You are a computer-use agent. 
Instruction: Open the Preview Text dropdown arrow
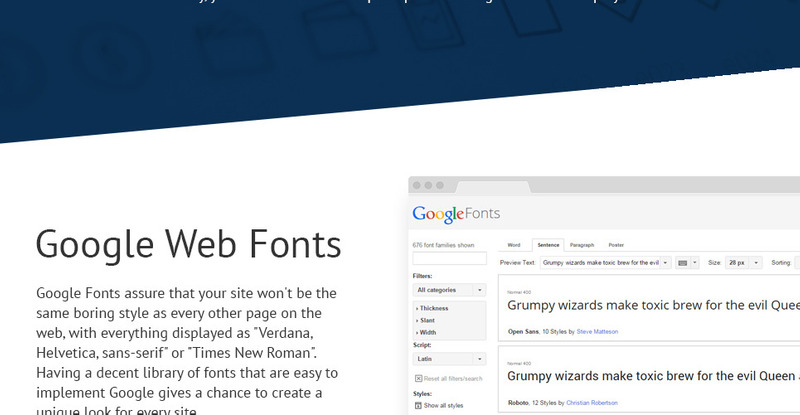[665, 263]
